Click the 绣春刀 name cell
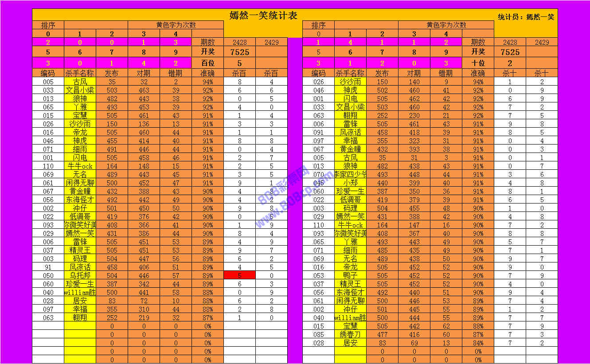Screen dimensions: 590x364 click(x=350, y=334)
